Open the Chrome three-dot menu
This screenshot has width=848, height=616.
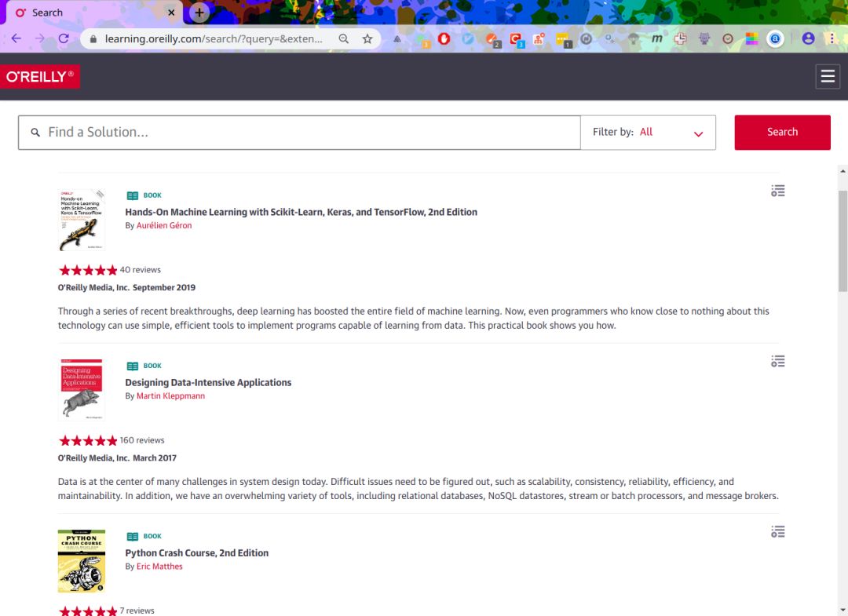[832, 38]
